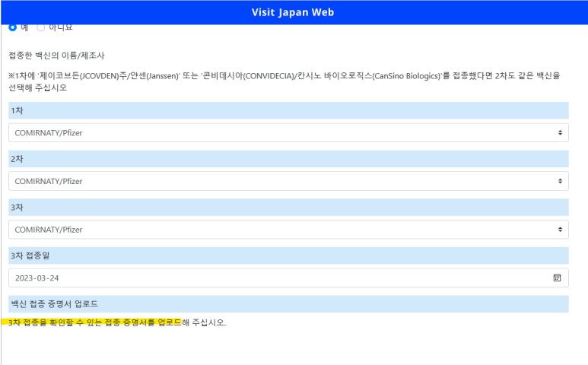Click the 3차 접종일 section header
The image size is (588, 365).
(x=288, y=255)
